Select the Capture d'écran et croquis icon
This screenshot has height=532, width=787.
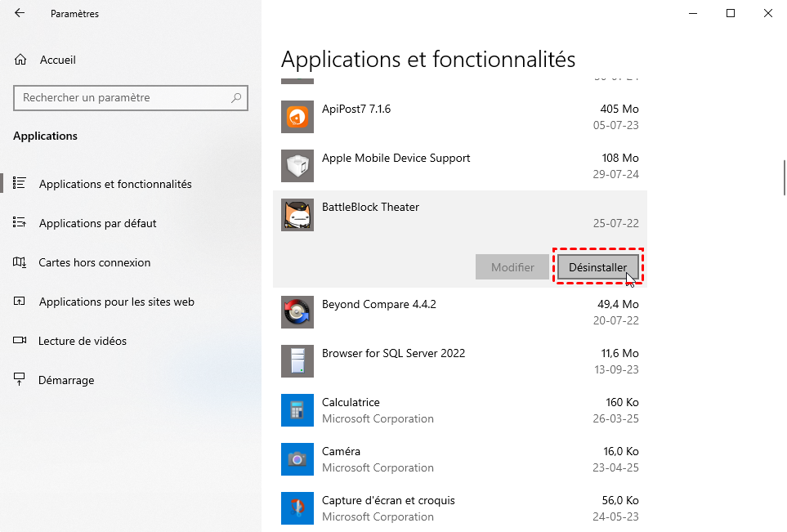[x=297, y=508]
